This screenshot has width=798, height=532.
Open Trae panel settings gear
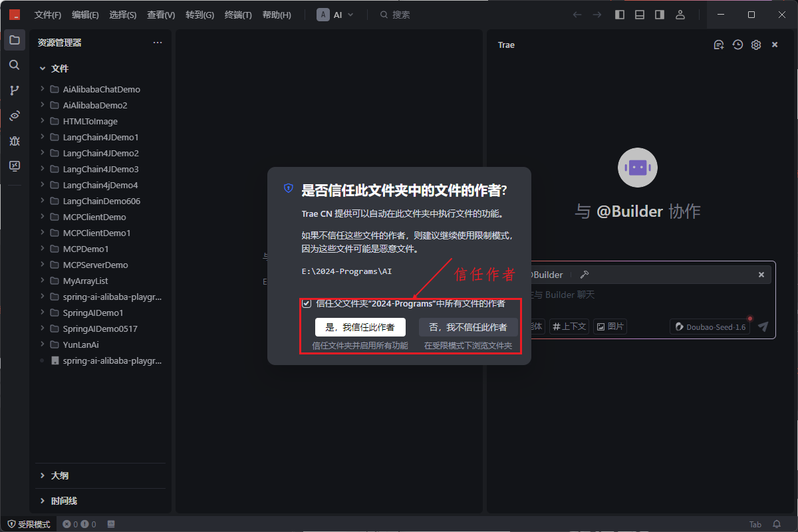tap(756, 45)
